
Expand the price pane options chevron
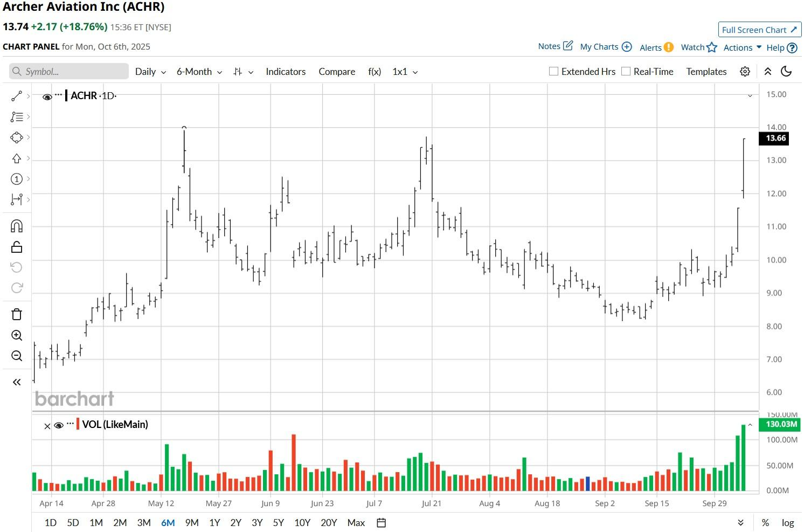pyautogui.click(x=750, y=96)
